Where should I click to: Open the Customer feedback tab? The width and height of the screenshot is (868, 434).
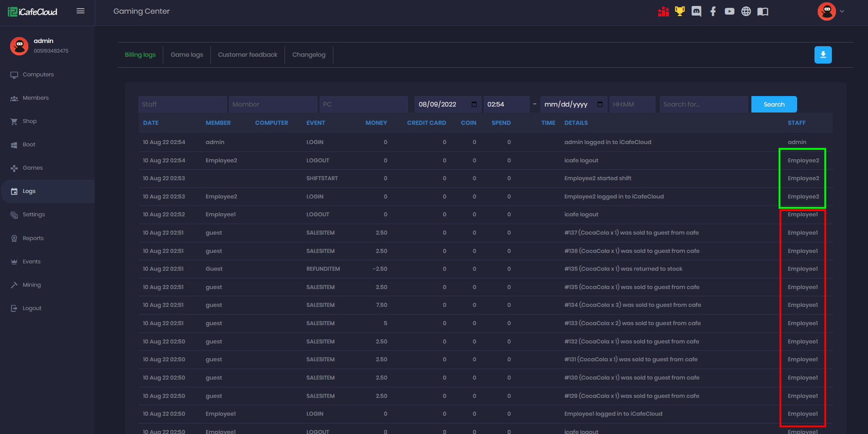(x=247, y=55)
